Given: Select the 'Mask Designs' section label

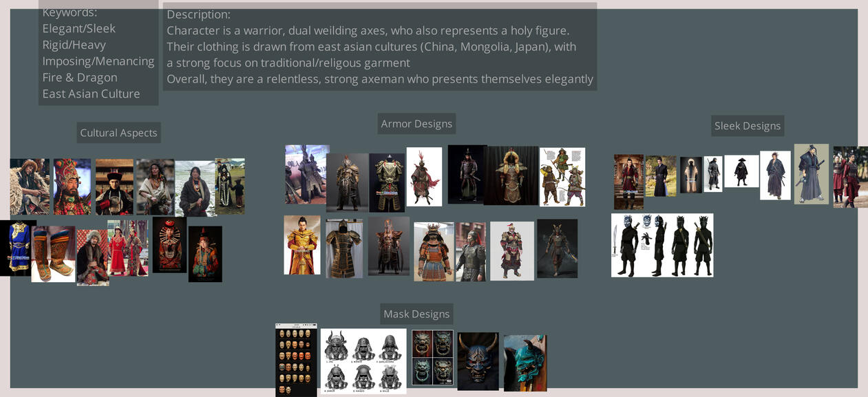Looking at the screenshot, I should [x=416, y=314].
